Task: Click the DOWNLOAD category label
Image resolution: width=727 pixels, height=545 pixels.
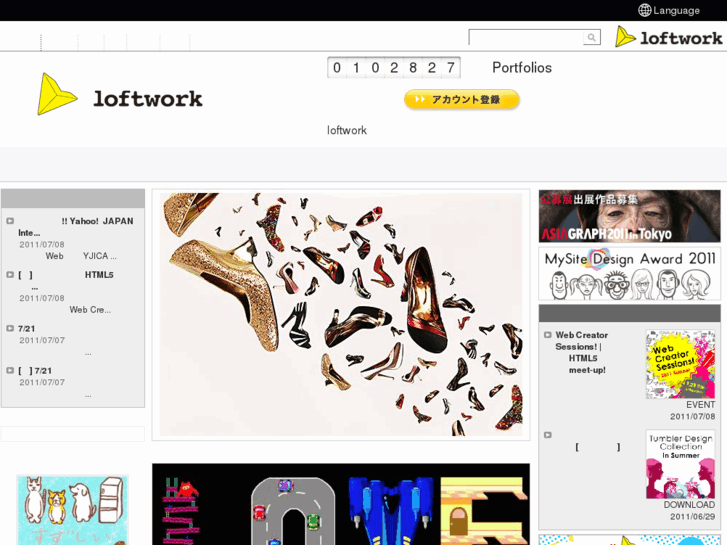Action: click(689, 505)
